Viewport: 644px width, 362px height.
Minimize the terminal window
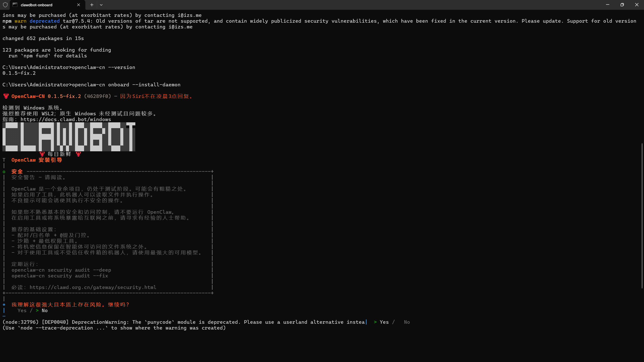(608, 5)
